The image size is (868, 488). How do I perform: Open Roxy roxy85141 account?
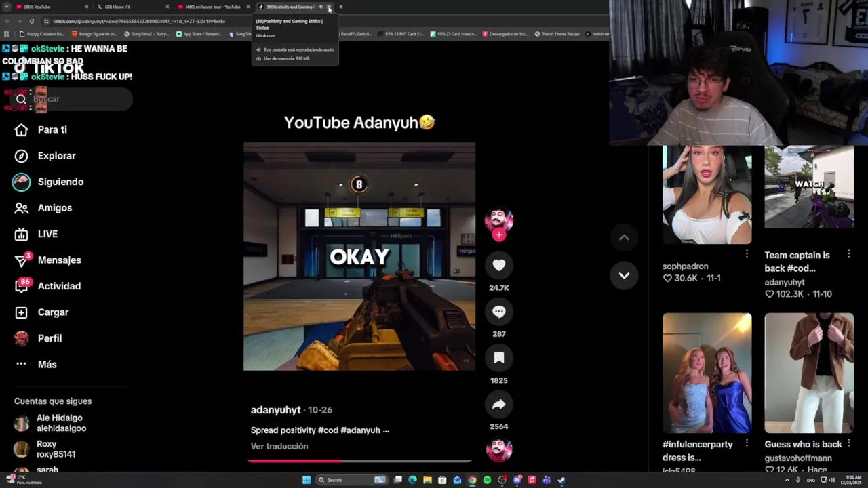pyautogui.click(x=45, y=449)
